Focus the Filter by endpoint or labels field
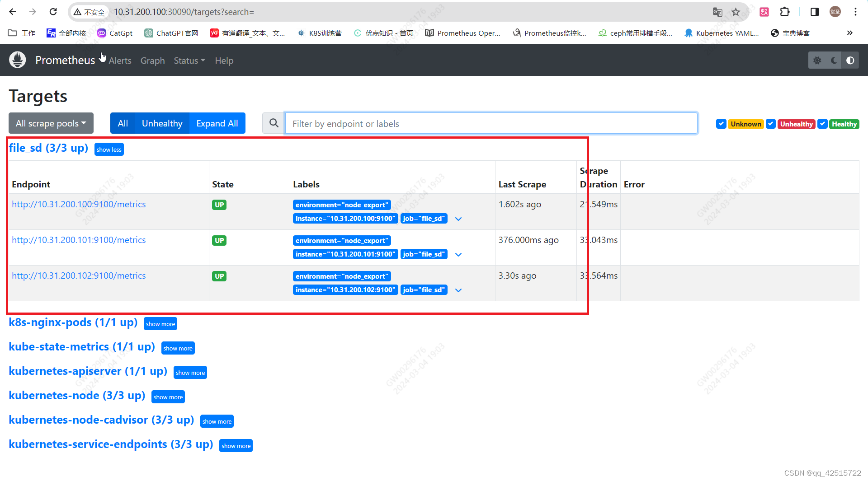Image resolution: width=868 pixels, height=481 pixels. click(x=491, y=123)
